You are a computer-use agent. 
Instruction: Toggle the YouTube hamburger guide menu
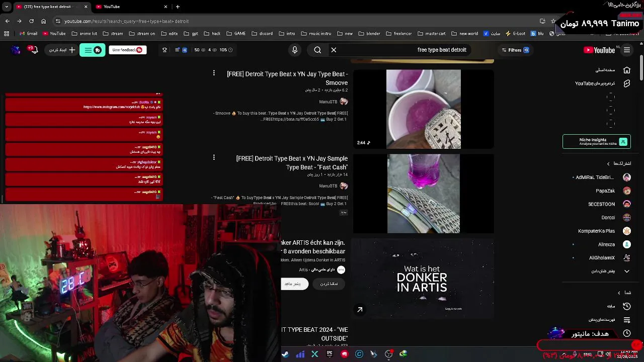627,50
